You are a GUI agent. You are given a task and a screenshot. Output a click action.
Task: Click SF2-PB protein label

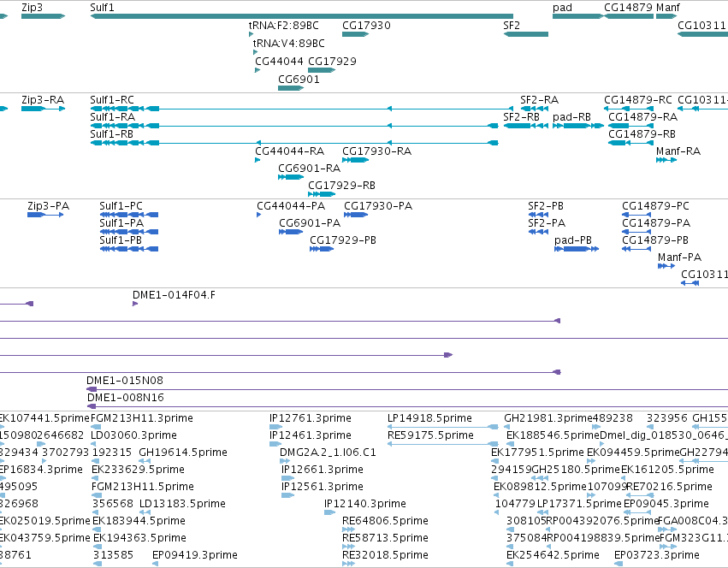[x=546, y=206]
